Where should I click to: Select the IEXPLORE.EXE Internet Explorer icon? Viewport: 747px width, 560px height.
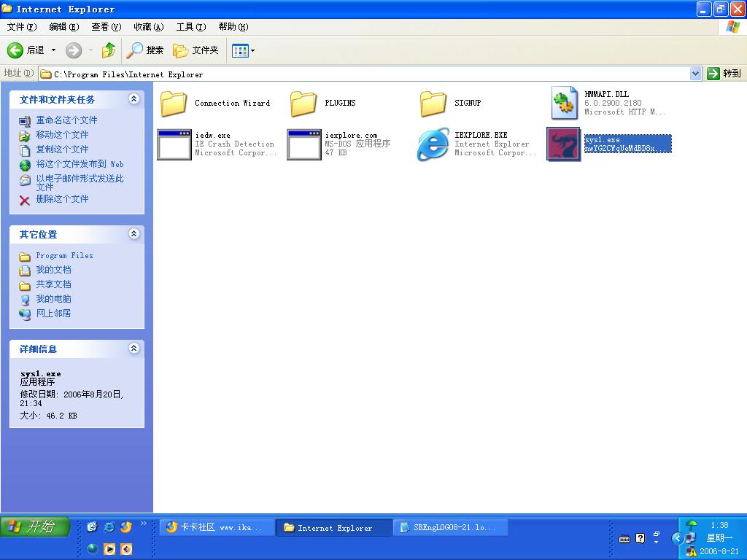pos(433,144)
